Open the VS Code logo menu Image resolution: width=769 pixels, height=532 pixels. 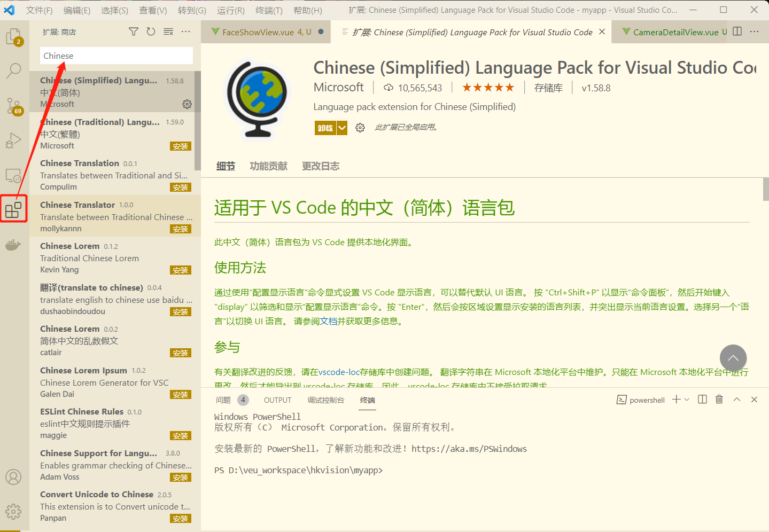[x=10, y=10]
